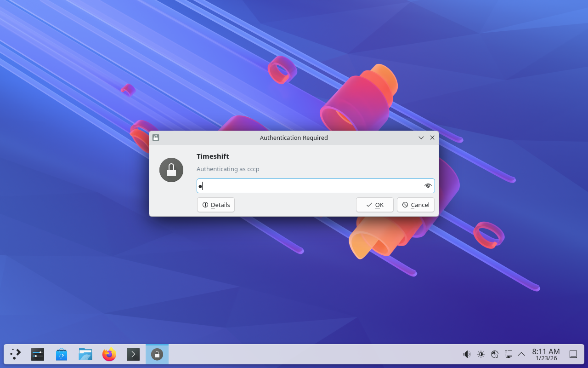Open Dolphin file manager
Viewport: 588px width, 368px height.
coord(85,354)
